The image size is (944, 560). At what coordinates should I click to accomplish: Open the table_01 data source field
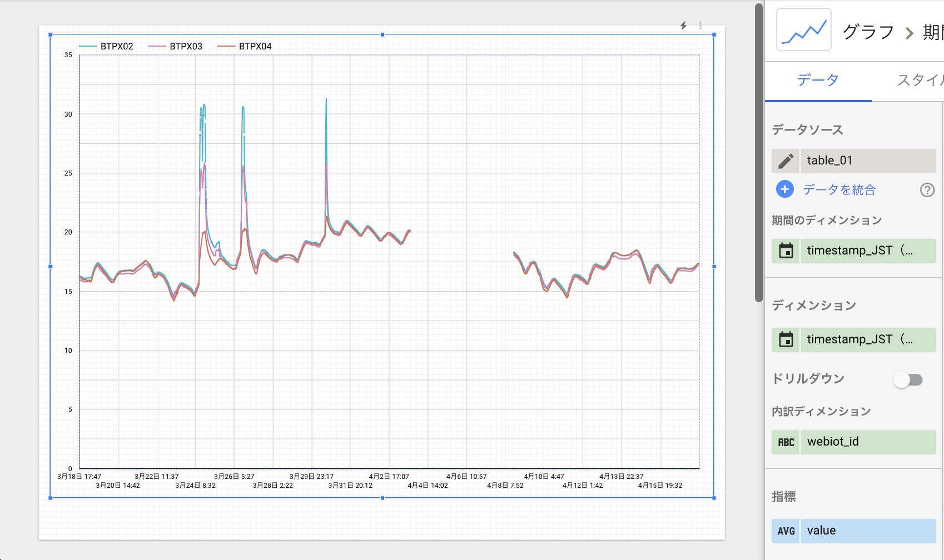pos(867,161)
